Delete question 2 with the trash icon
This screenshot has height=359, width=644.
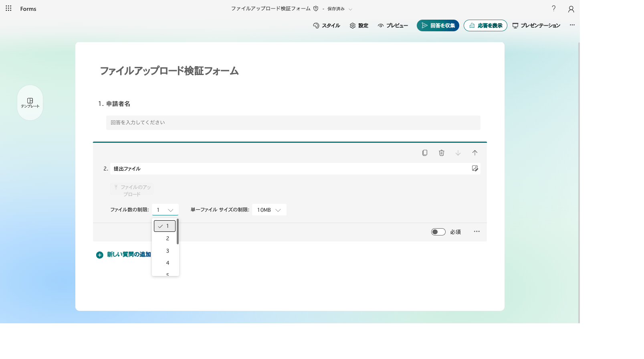442,153
